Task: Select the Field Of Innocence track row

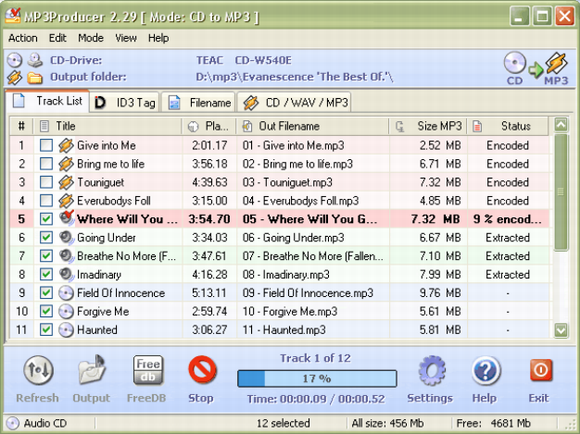Action: point(279,293)
